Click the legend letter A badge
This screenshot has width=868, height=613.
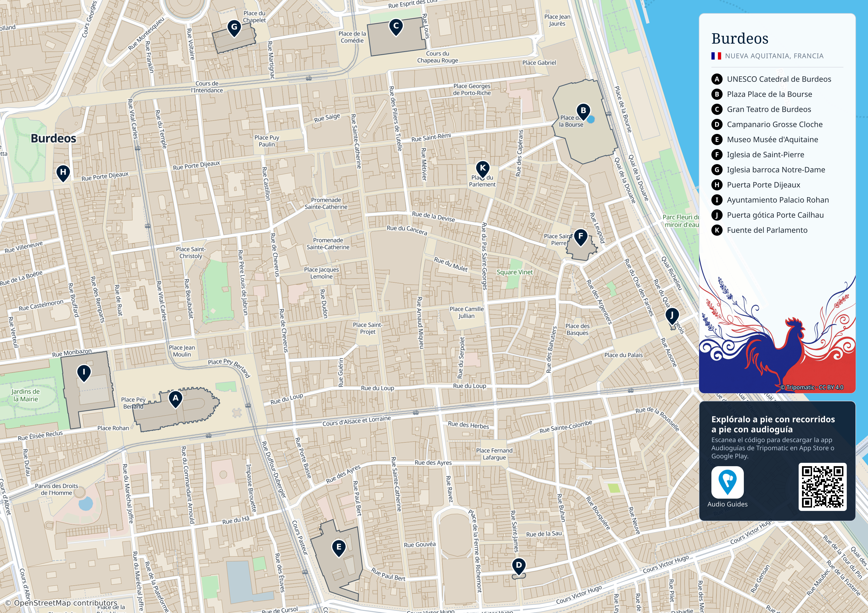click(x=717, y=79)
